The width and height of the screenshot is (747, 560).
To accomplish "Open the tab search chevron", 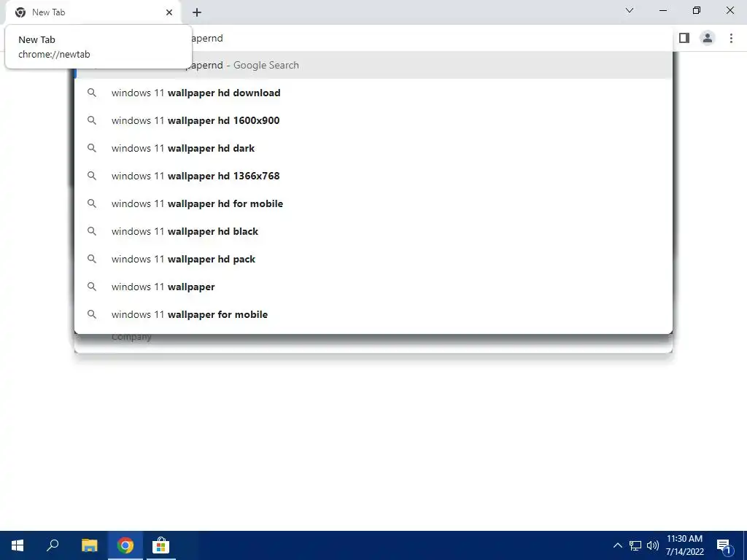I will pos(630,10).
